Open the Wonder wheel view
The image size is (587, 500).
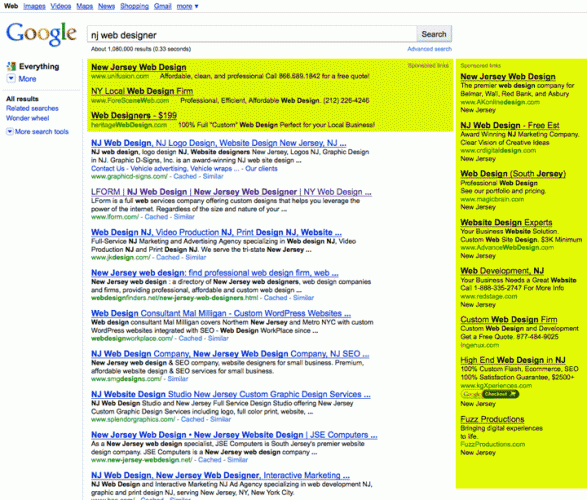(x=27, y=118)
